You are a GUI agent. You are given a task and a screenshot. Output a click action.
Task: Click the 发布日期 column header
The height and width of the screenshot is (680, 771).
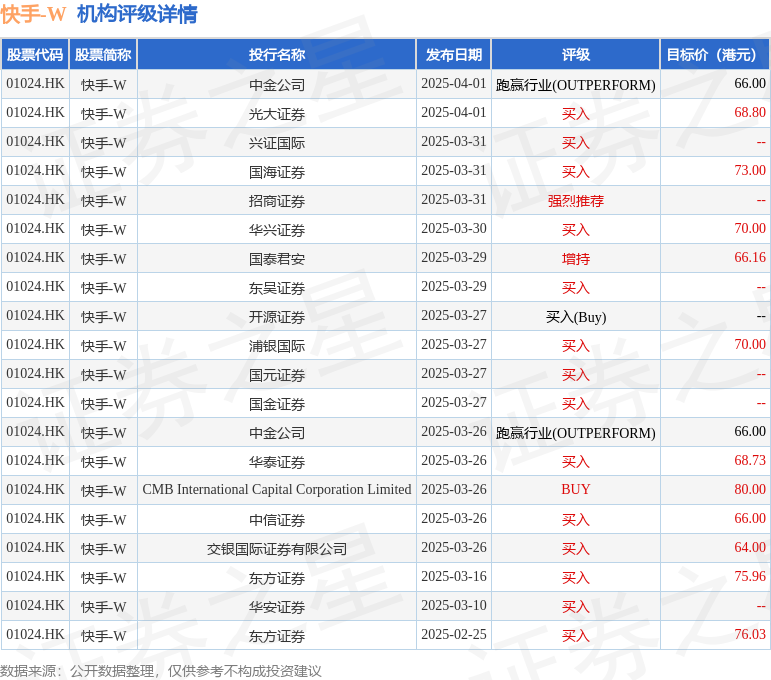click(454, 55)
